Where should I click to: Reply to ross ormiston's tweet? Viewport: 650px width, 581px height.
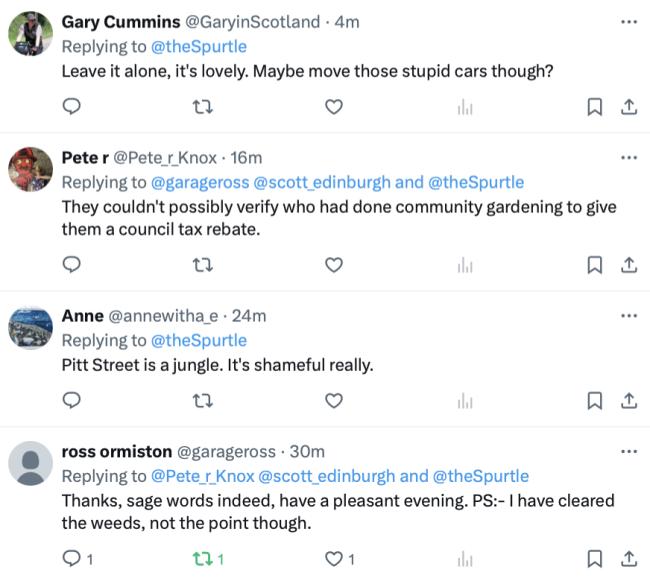71,558
